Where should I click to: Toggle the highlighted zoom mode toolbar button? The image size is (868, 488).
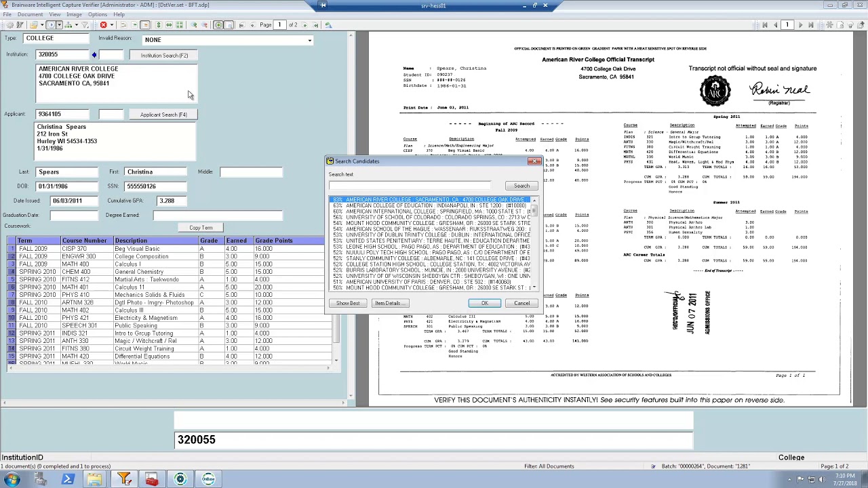218,25
